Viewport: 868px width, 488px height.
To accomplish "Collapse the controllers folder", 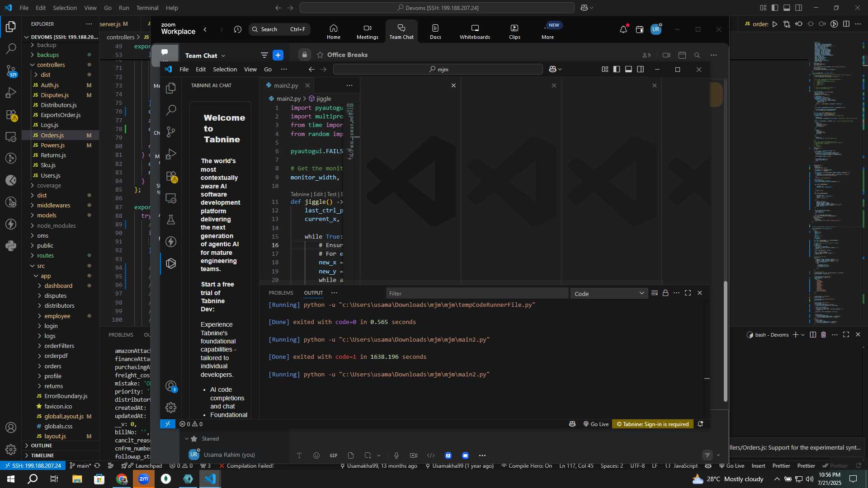I will (x=51, y=65).
